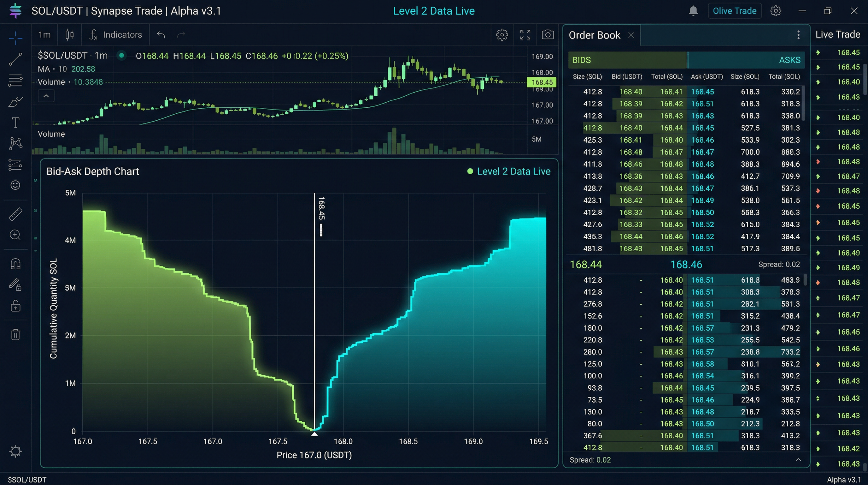868x485 pixels.
Task: Click the Olive Trade button
Action: pos(735,10)
